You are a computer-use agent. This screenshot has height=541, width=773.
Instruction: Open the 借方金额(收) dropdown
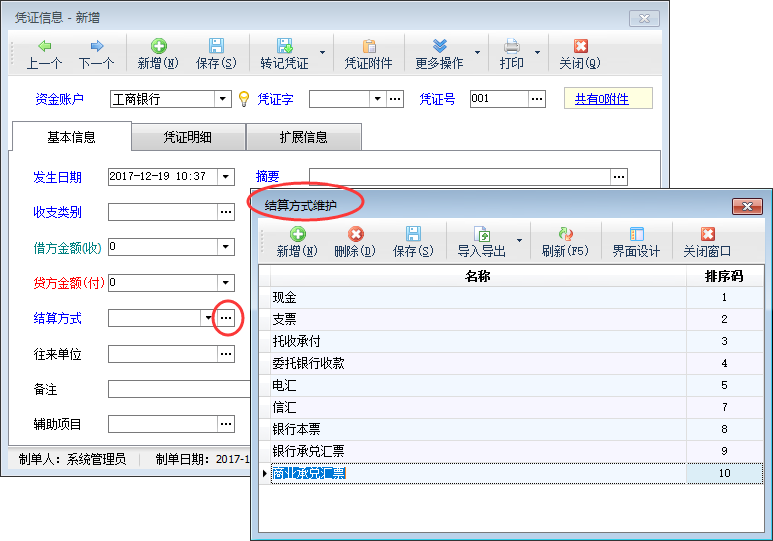(225, 247)
